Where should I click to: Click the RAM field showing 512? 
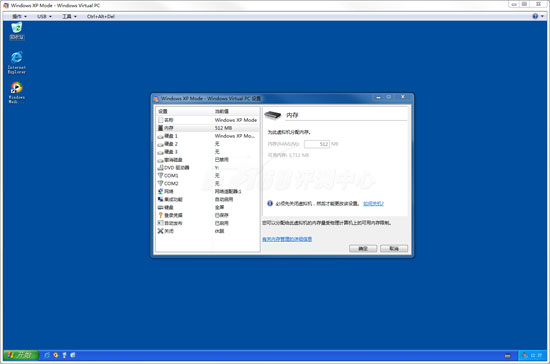(x=317, y=144)
